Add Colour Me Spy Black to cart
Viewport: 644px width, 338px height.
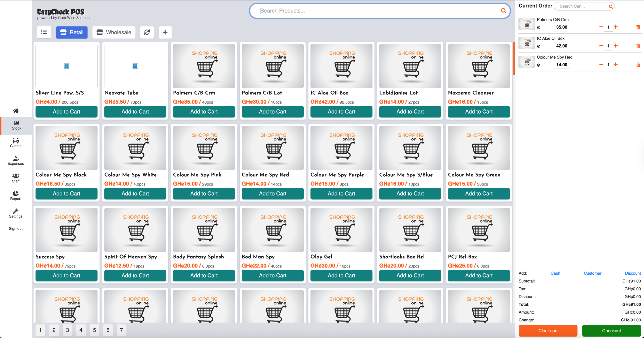(x=66, y=194)
